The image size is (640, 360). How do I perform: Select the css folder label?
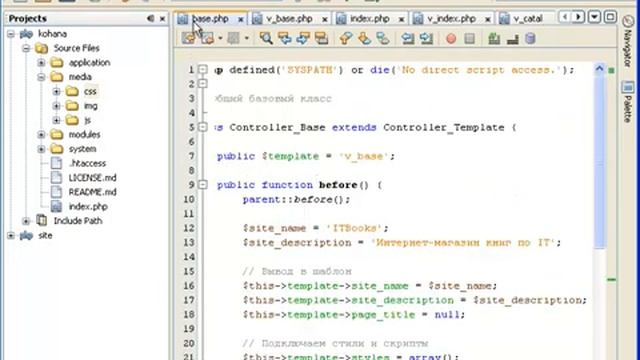[x=90, y=91]
